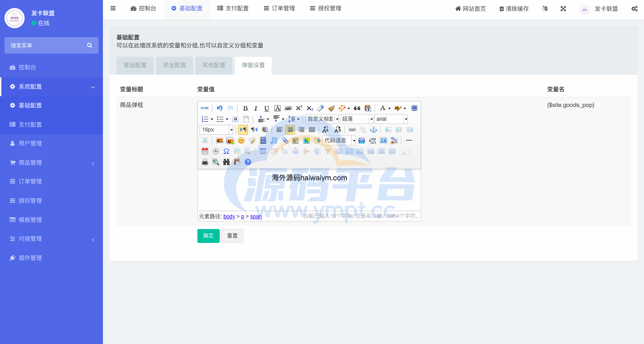Insert a single image in the editor
644x344 pixels.
220,140
